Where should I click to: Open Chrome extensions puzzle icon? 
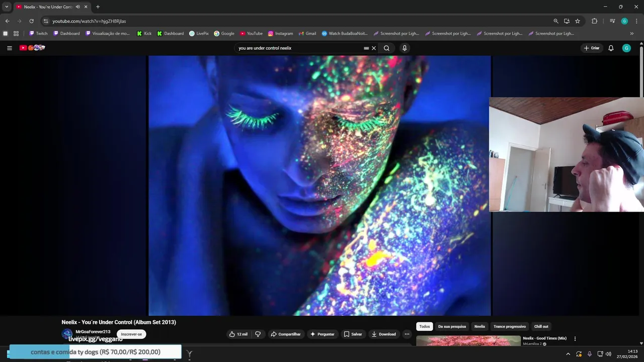[595, 21]
